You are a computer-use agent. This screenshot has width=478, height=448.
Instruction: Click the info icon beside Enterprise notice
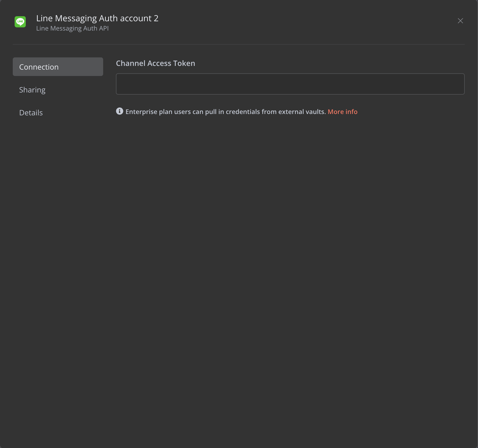point(120,111)
